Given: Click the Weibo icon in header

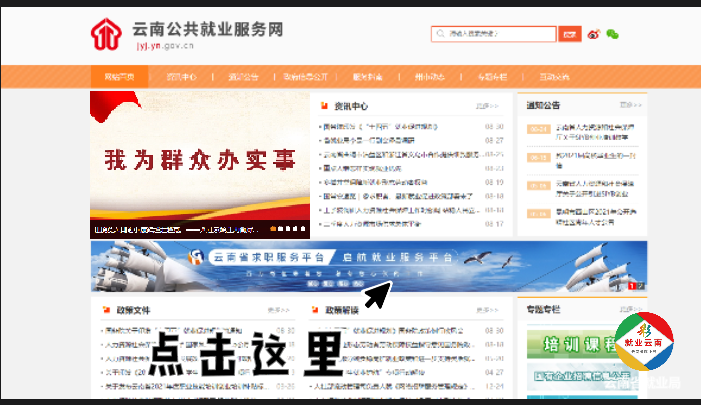Looking at the screenshot, I should [x=594, y=34].
